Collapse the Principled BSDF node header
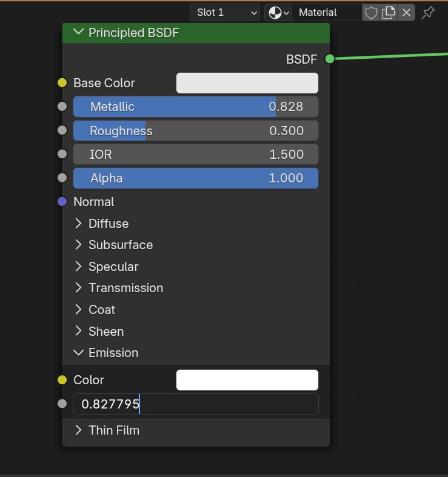Screen dimensions: 448x477 (x=78, y=33)
